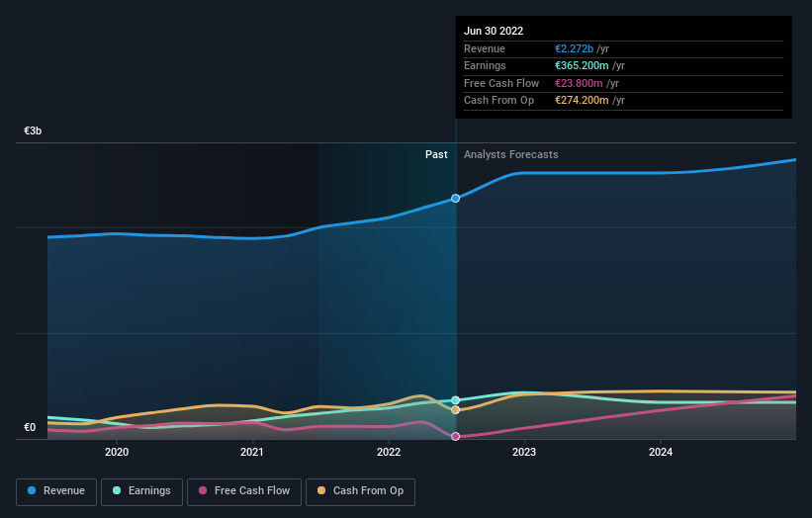This screenshot has height=518, width=812.
Task: Click the €2.272b revenue value
Action: 574,48
